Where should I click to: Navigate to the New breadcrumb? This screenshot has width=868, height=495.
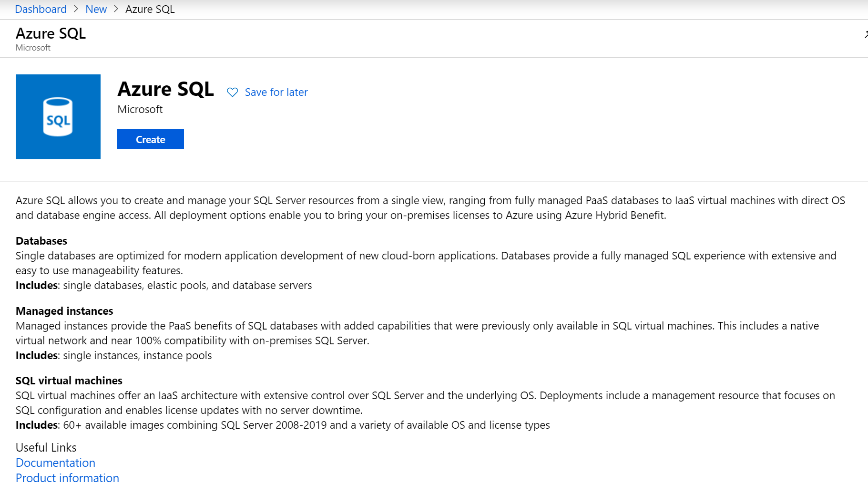(96, 9)
